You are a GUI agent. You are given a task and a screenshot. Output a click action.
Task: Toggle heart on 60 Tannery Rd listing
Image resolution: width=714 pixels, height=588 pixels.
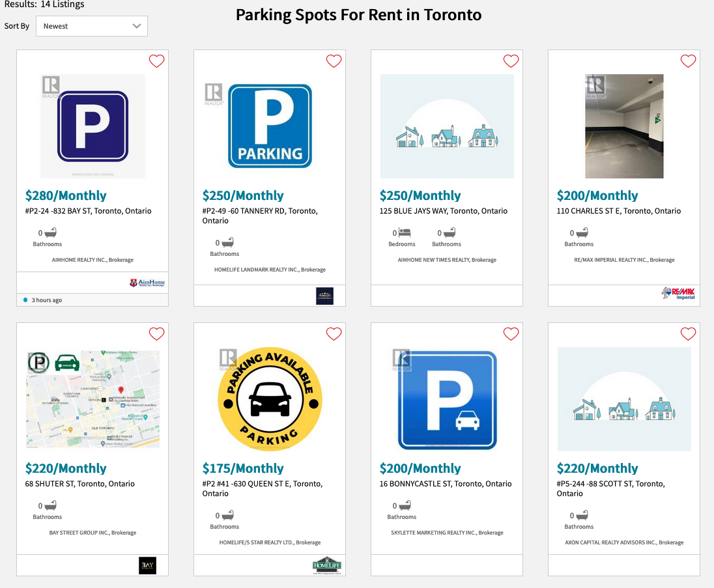(x=334, y=61)
